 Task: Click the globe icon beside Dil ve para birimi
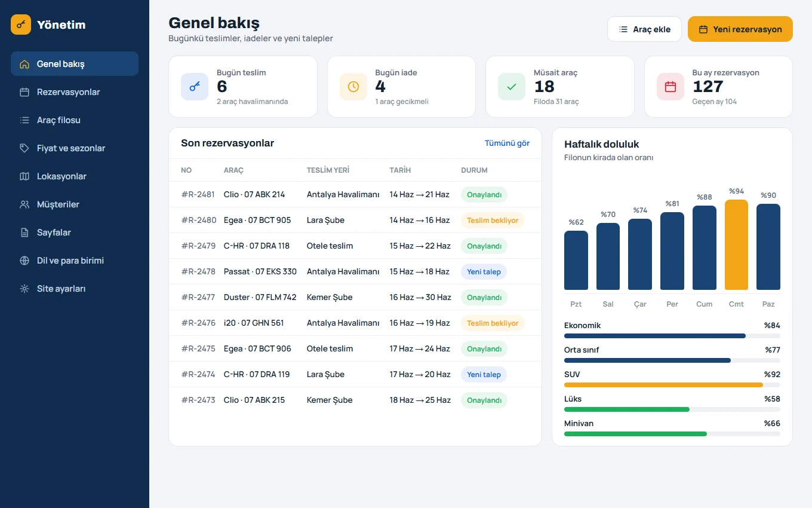click(24, 261)
